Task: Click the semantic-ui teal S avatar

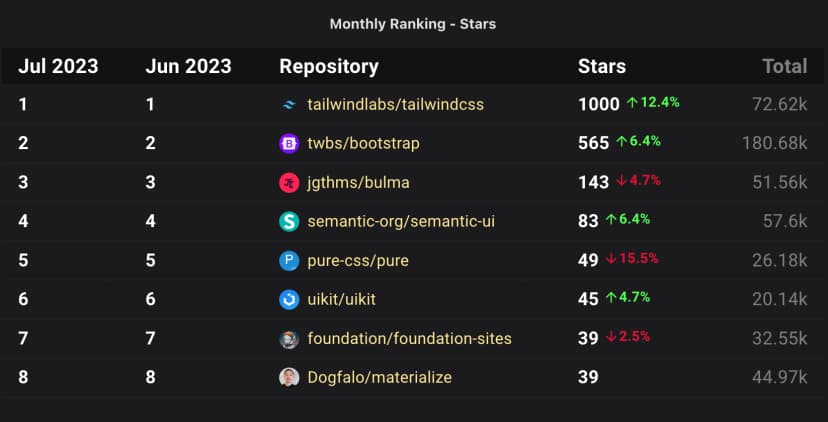Action: [289, 222]
